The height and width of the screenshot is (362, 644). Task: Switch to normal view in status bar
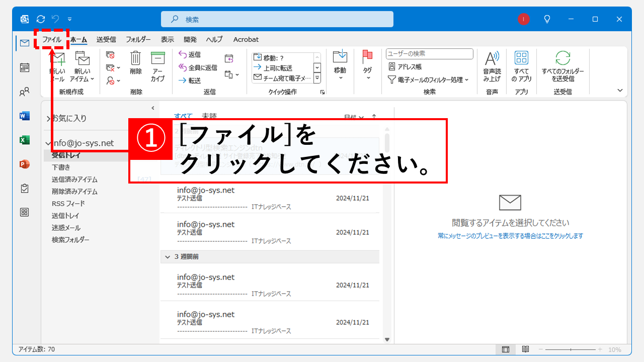click(x=506, y=349)
